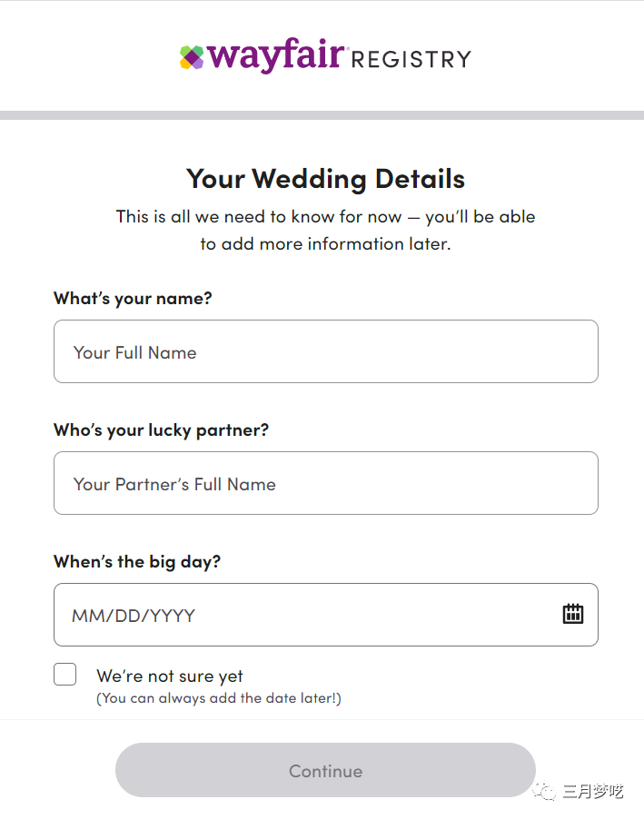Click the gray bar below the header

point(322,115)
